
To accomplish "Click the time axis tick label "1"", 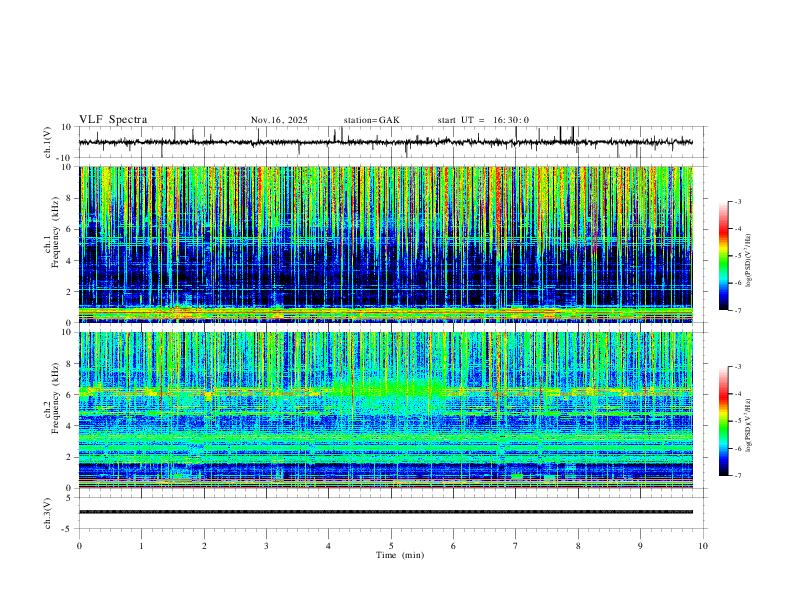I will (x=141, y=546).
